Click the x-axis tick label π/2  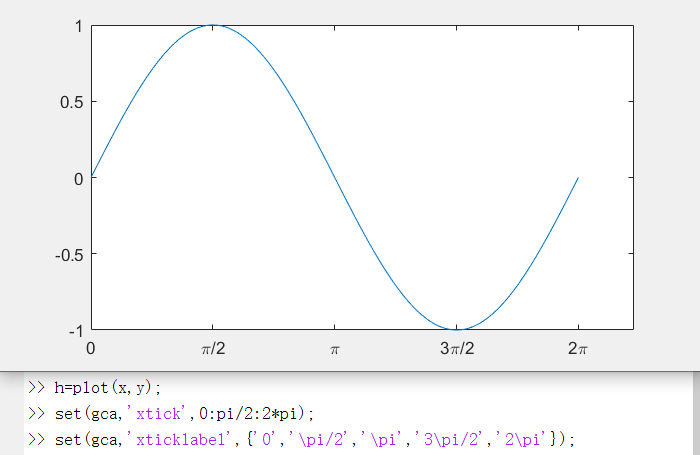click(213, 348)
